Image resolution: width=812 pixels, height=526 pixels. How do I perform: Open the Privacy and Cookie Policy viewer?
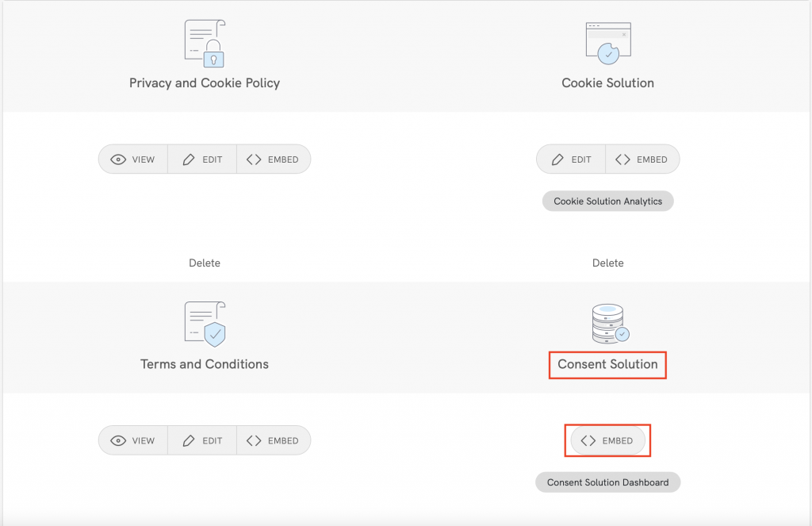tap(132, 159)
